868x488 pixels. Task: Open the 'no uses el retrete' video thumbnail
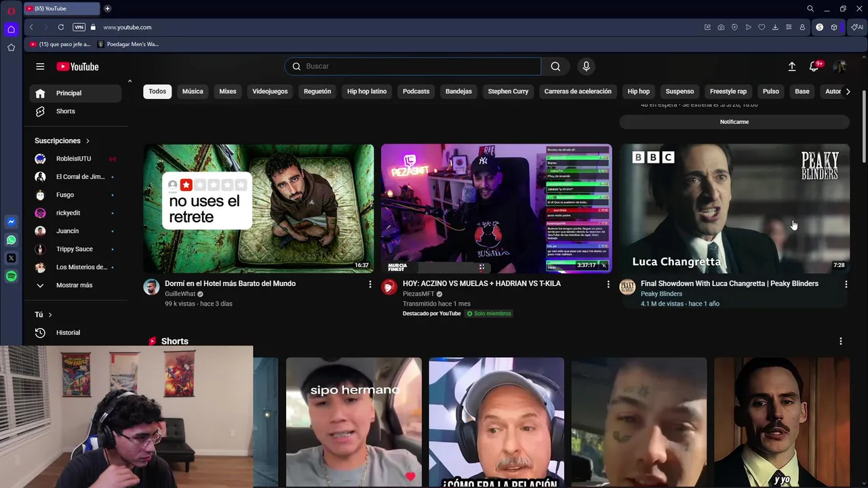coord(258,208)
